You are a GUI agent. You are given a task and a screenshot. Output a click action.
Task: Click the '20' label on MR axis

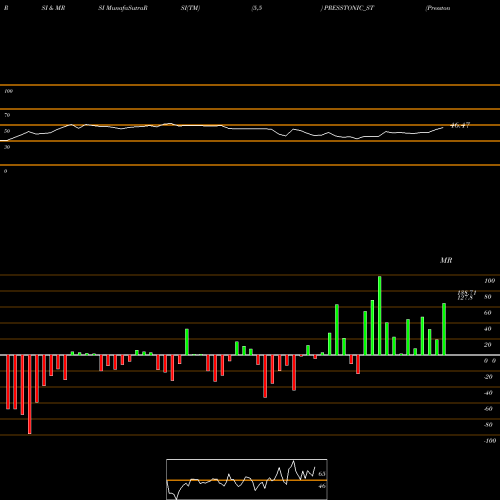488,345
